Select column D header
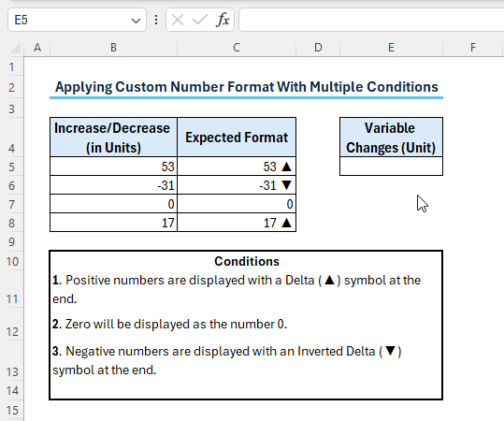Image resolution: width=504 pixels, height=421 pixels. (x=318, y=48)
